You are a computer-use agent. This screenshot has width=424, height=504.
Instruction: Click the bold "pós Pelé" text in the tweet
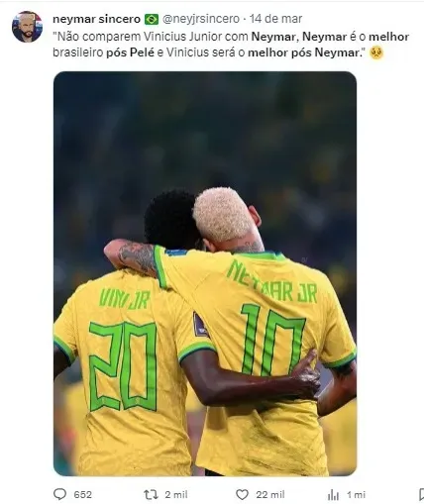click(130, 52)
